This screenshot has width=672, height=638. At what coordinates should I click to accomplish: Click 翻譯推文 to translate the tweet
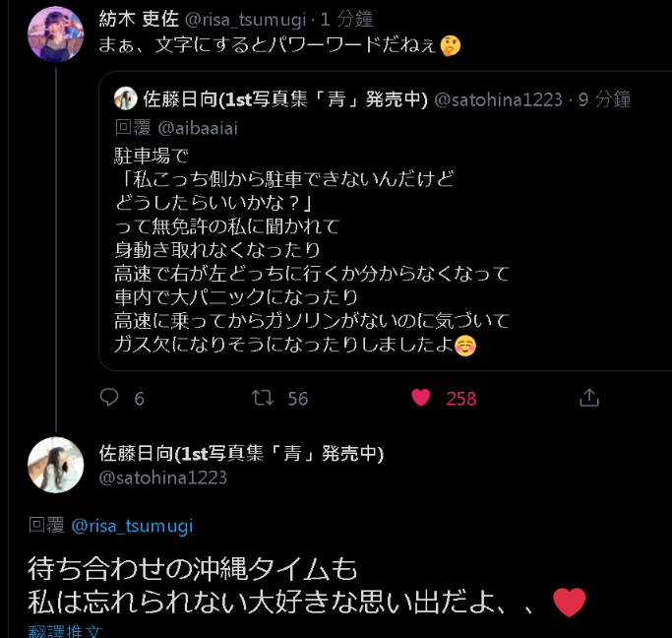[65, 631]
